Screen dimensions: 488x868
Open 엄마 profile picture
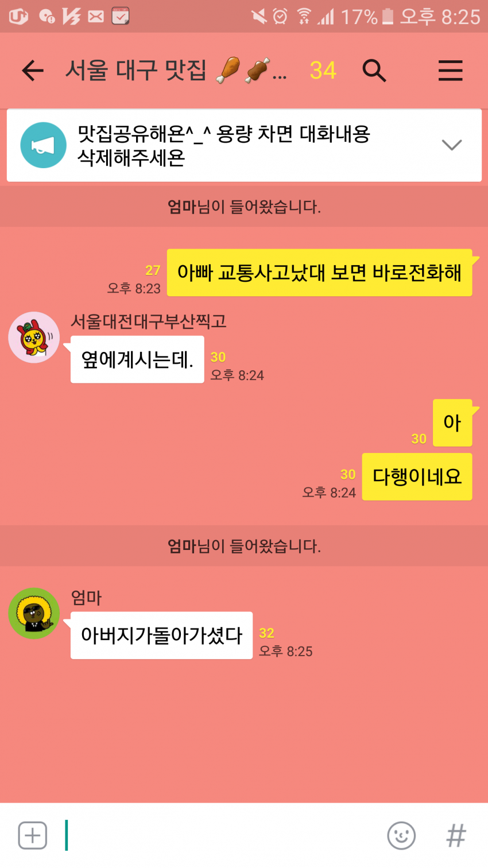click(34, 613)
